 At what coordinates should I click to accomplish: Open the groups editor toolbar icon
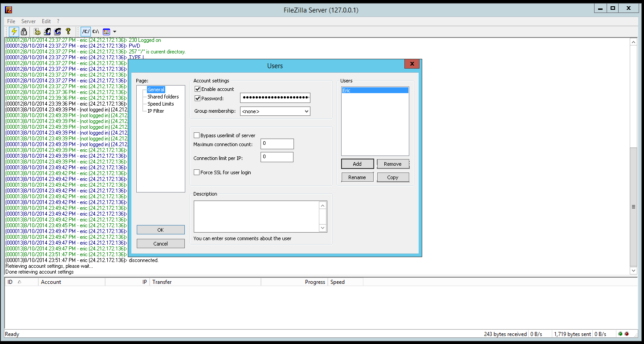pyautogui.click(x=57, y=32)
